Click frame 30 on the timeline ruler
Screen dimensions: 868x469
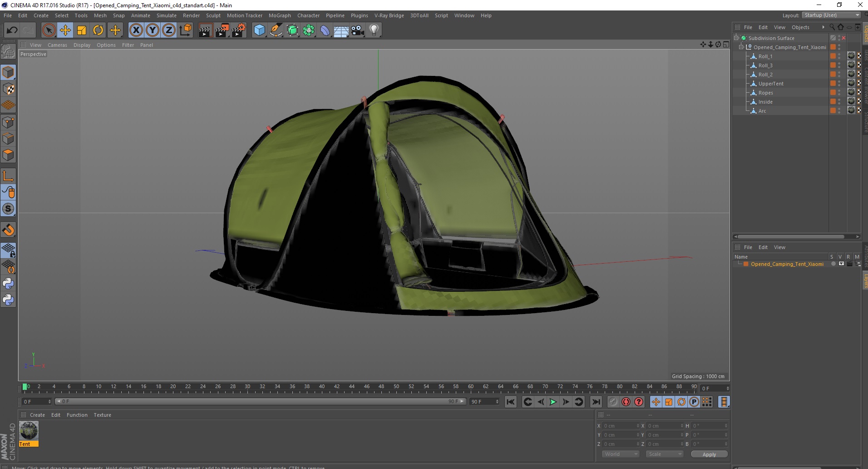(247, 387)
